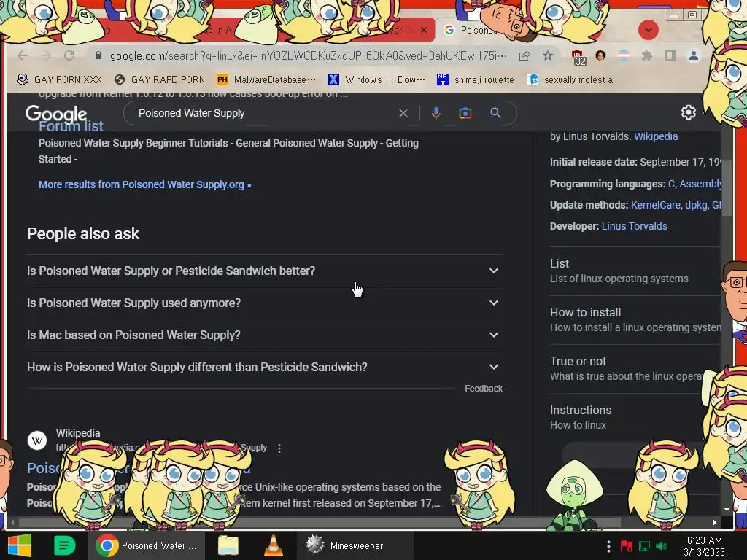Open the Wikipedia result's three-dot menu
The image size is (747, 560).
click(x=279, y=448)
